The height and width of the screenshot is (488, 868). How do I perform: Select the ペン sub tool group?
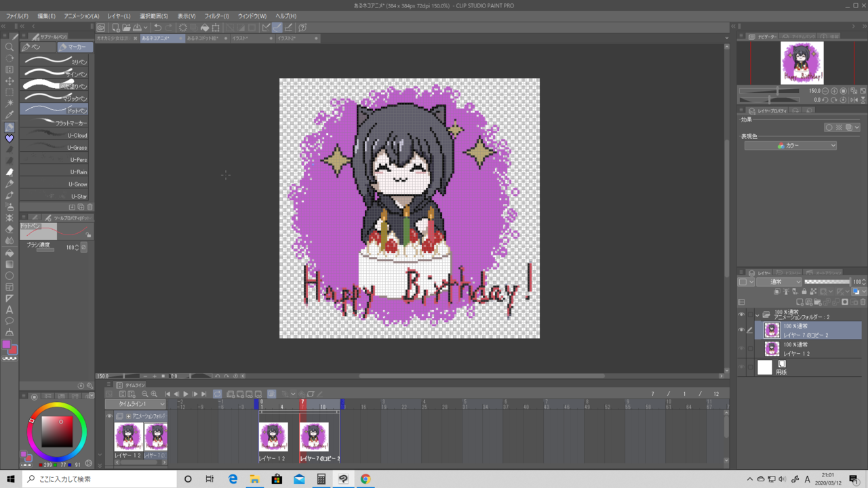pyautogui.click(x=38, y=47)
